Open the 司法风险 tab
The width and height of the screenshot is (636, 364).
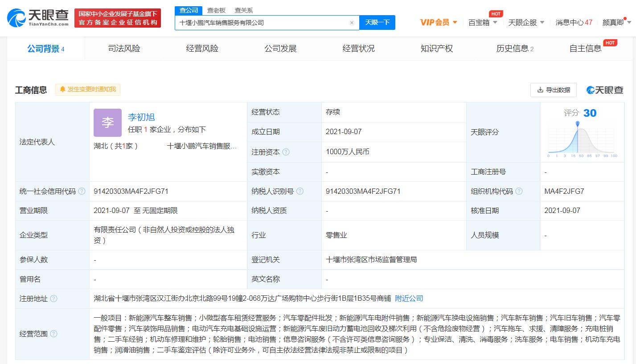point(124,49)
